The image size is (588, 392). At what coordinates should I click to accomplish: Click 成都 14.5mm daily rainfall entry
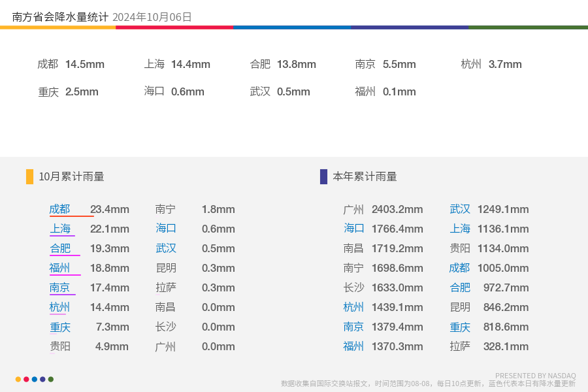click(x=71, y=64)
